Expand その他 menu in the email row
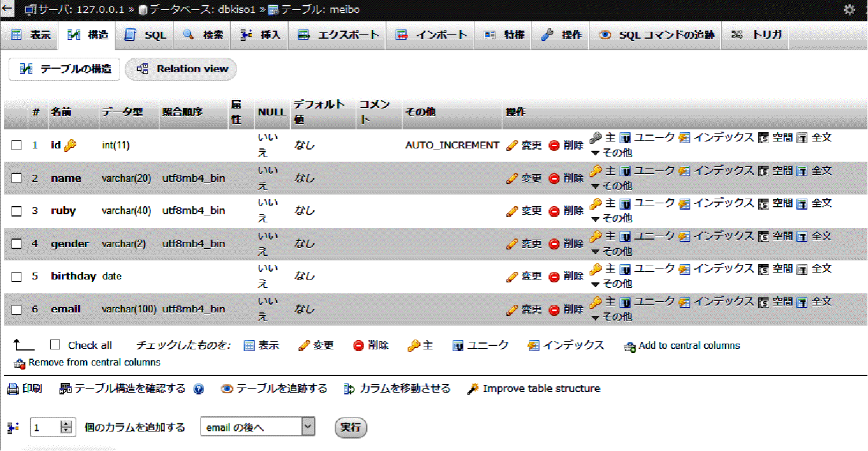 pyautogui.click(x=611, y=316)
